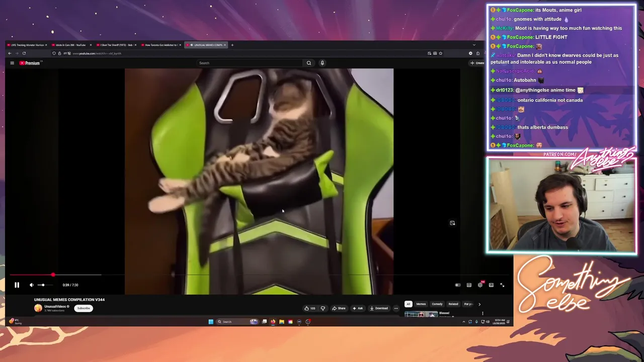Mute the video using the speaker icon
The width and height of the screenshot is (644, 362).
[31, 285]
